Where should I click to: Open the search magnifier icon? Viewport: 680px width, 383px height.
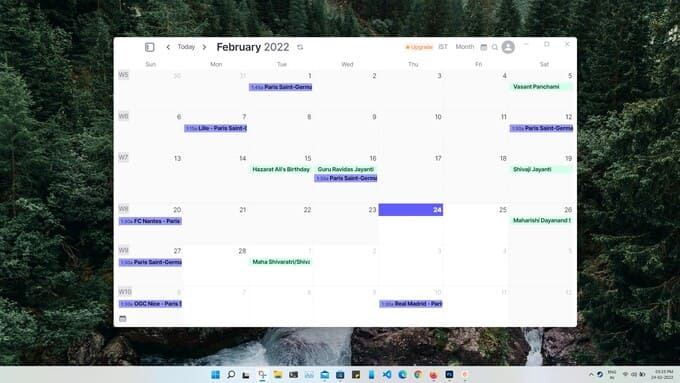[495, 47]
